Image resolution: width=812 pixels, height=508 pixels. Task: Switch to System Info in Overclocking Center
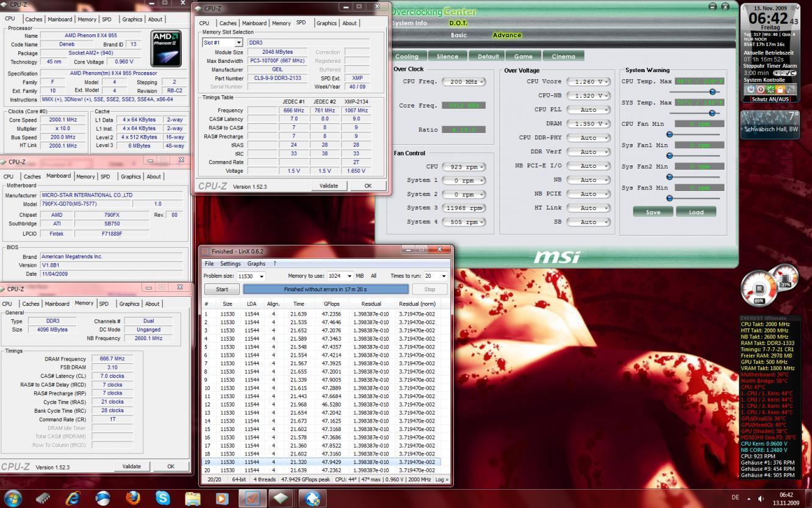409,23
